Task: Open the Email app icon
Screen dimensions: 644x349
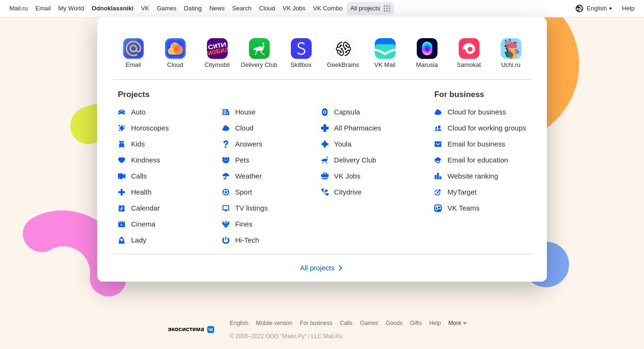Action: 133,49
